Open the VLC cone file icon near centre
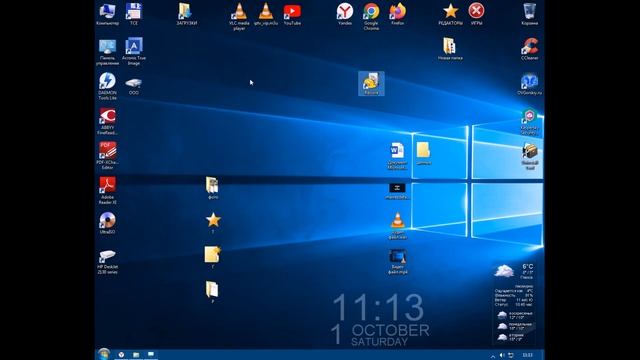 tap(397, 225)
